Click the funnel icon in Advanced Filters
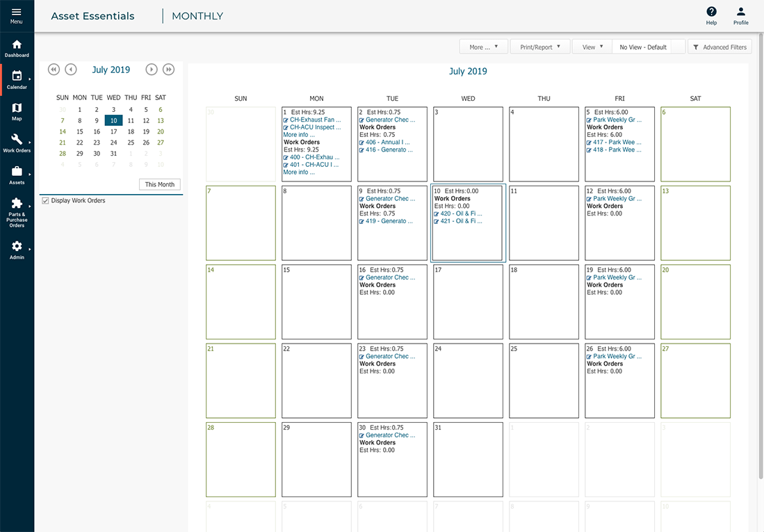 click(696, 47)
